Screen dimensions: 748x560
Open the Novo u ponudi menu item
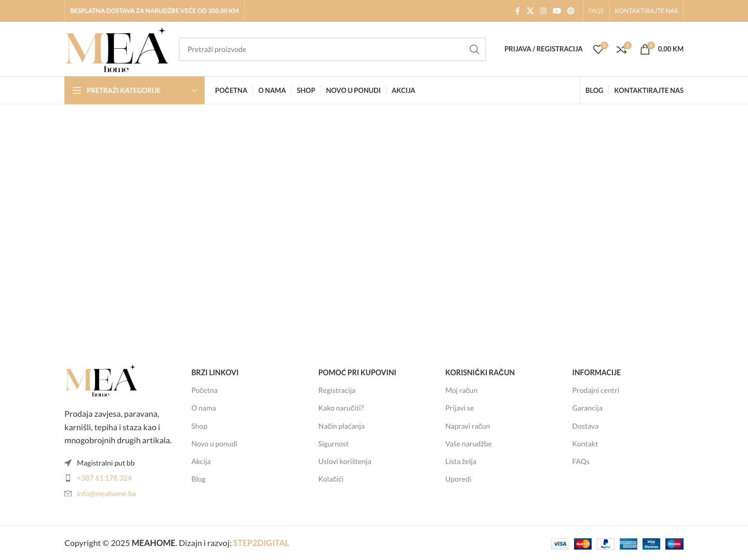click(353, 90)
